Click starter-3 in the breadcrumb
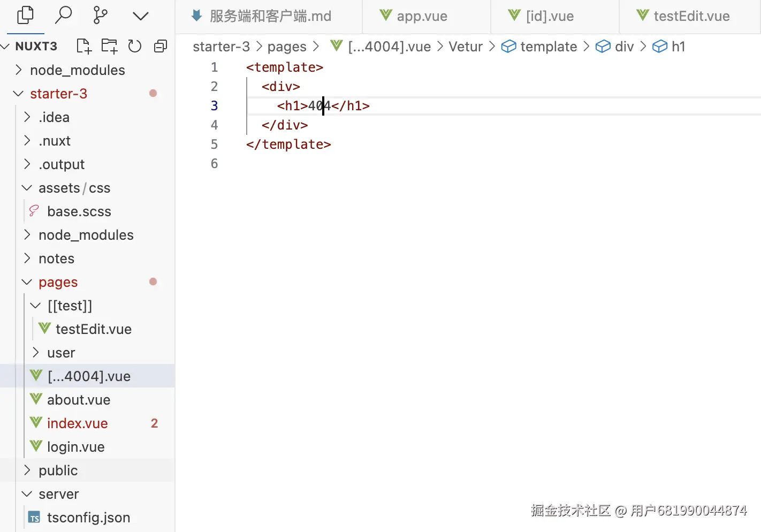The width and height of the screenshot is (761, 532). [x=221, y=47]
